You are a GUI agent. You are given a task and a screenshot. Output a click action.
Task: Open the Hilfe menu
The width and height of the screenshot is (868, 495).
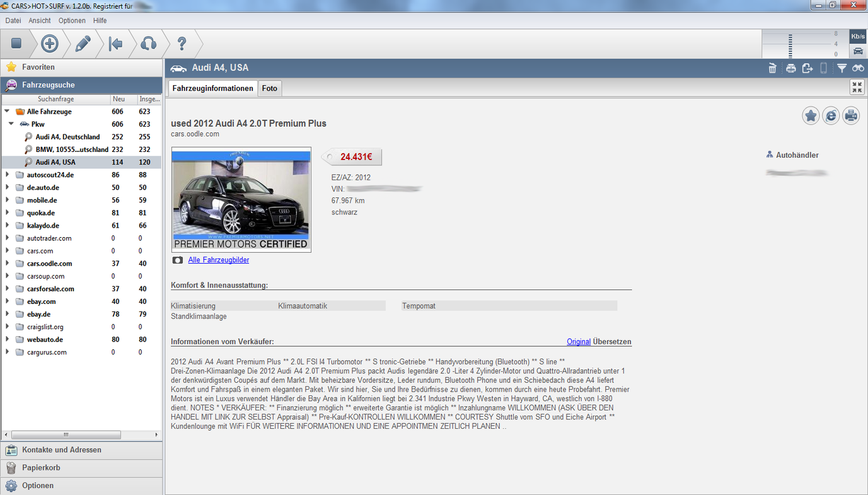pos(100,21)
